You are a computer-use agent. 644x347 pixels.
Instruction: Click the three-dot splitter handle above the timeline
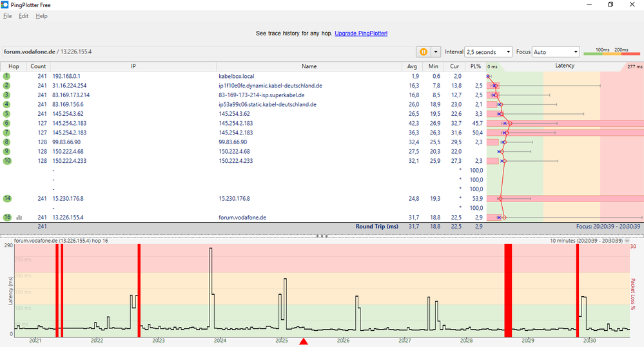(322, 236)
